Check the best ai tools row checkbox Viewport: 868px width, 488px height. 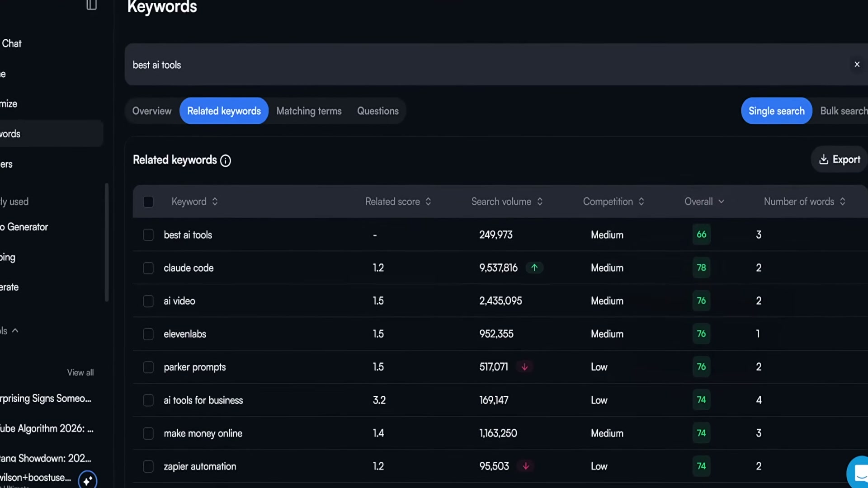click(148, 235)
